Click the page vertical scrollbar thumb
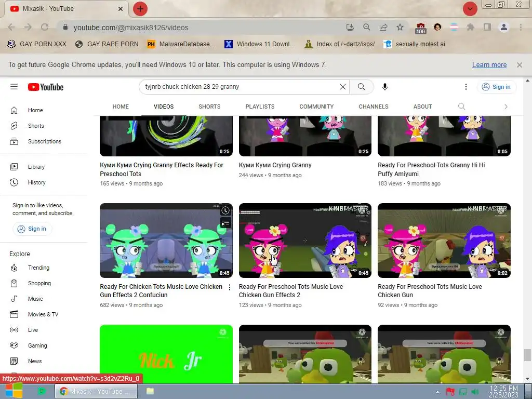This screenshot has height=399, width=532. (x=527, y=355)
